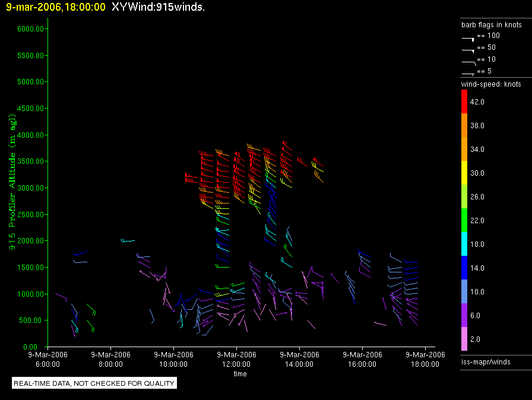Viewport: 532px width, 400px height.
Task: Click the cyan wind barb near 2000 m at 8:30
Action: pyautogui.click(x=128, y=240)
